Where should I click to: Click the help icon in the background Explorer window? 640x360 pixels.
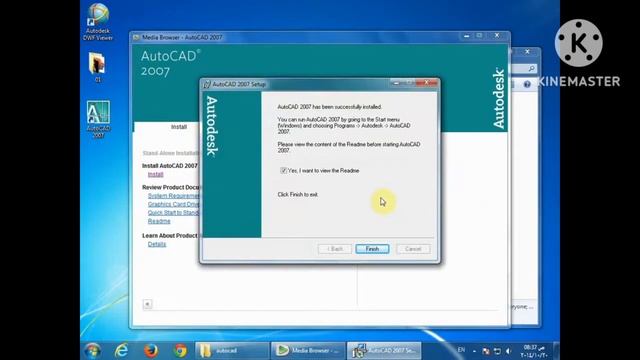[527, 84]
